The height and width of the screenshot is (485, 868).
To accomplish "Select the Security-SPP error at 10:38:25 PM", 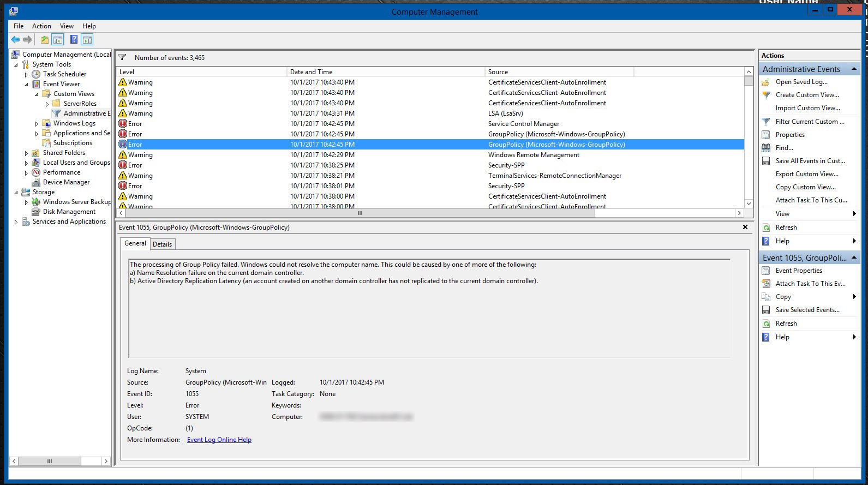I will (x=430, y=165).
